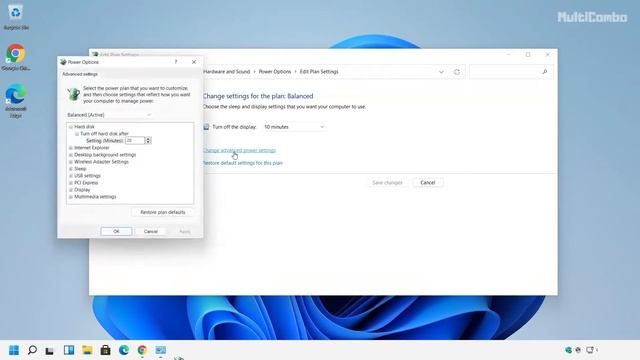640x360 pixels.
Task: Refresh the Edit Plan Settings address bar
Action: (x=457, y=72)
